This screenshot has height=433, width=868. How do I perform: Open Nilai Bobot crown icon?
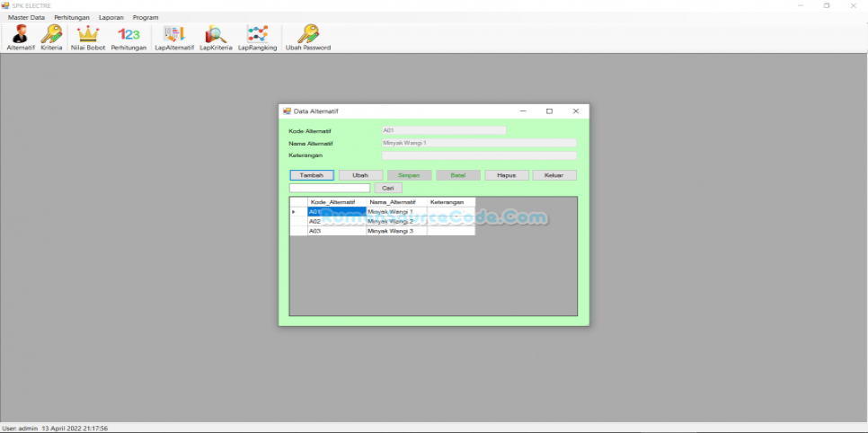click(x=88, y=38)
